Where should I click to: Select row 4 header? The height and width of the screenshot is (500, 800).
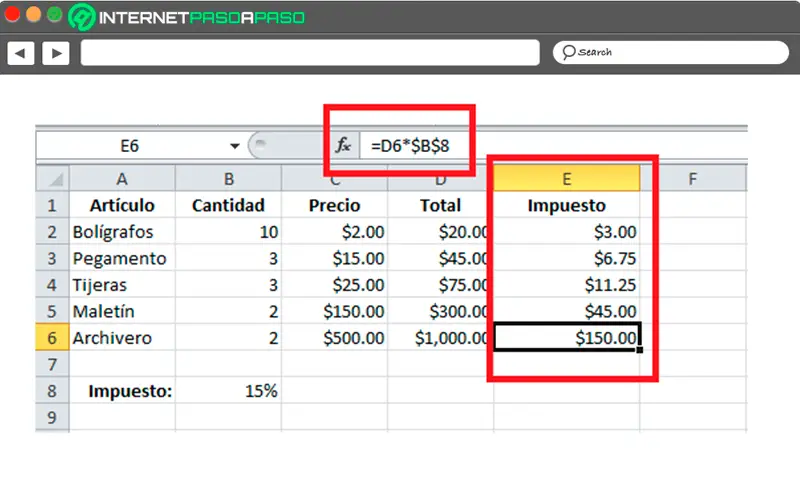coord(52,285)
